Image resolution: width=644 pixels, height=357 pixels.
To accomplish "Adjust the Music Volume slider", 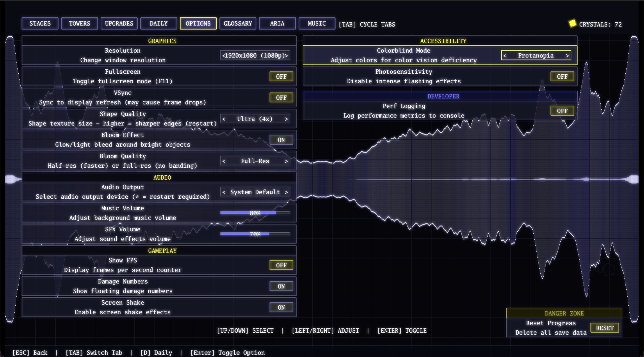I will coord(255,213).
